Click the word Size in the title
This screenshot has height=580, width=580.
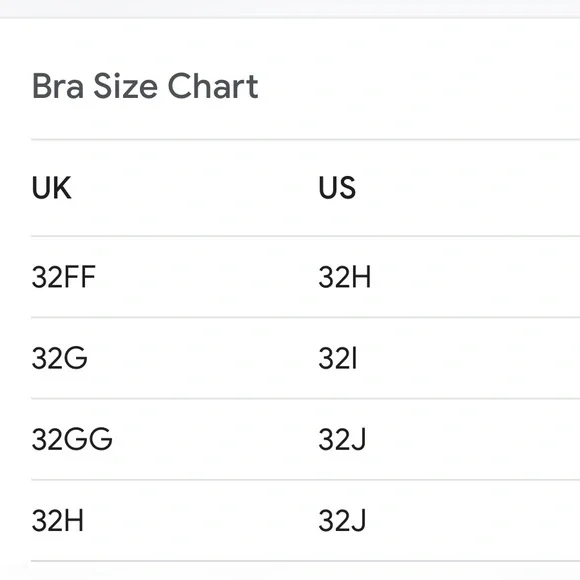click(x=126, y=86)
